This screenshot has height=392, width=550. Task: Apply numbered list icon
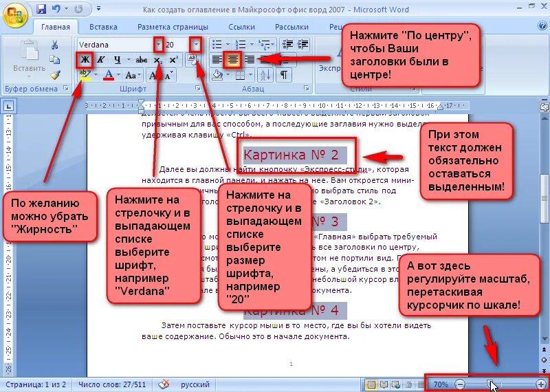point(241,45)
